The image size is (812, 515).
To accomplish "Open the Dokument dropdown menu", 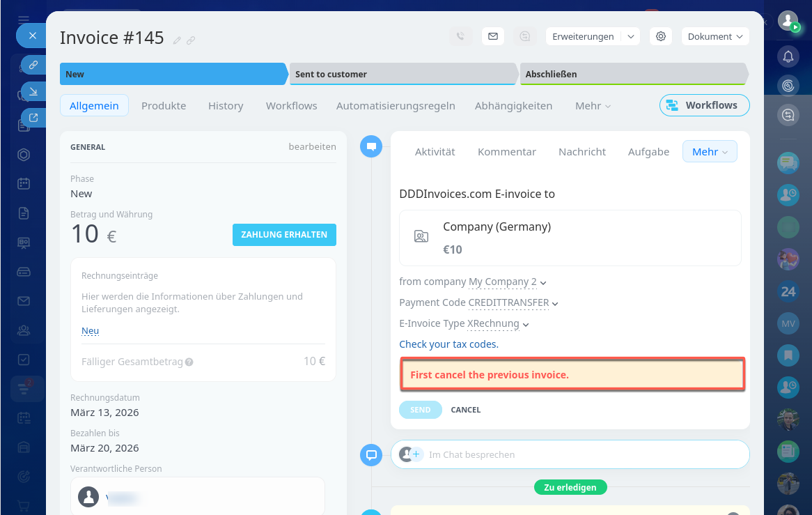I will [715, 36].
